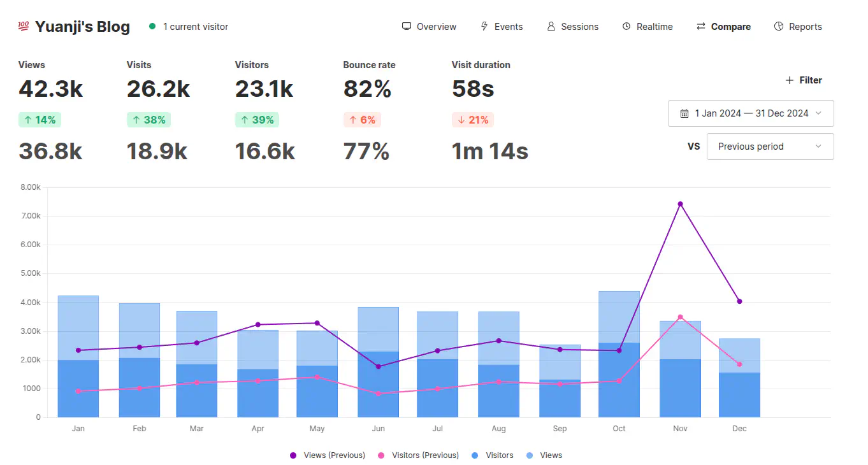
Task: Expand the Previous period comparison dropdown
Action: 770,147
